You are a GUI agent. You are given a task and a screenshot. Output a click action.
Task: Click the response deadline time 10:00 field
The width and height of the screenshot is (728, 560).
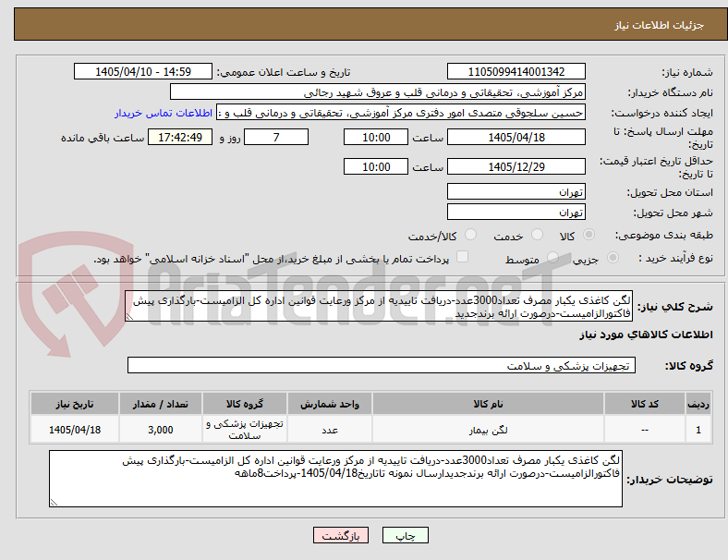pos(376,137)
